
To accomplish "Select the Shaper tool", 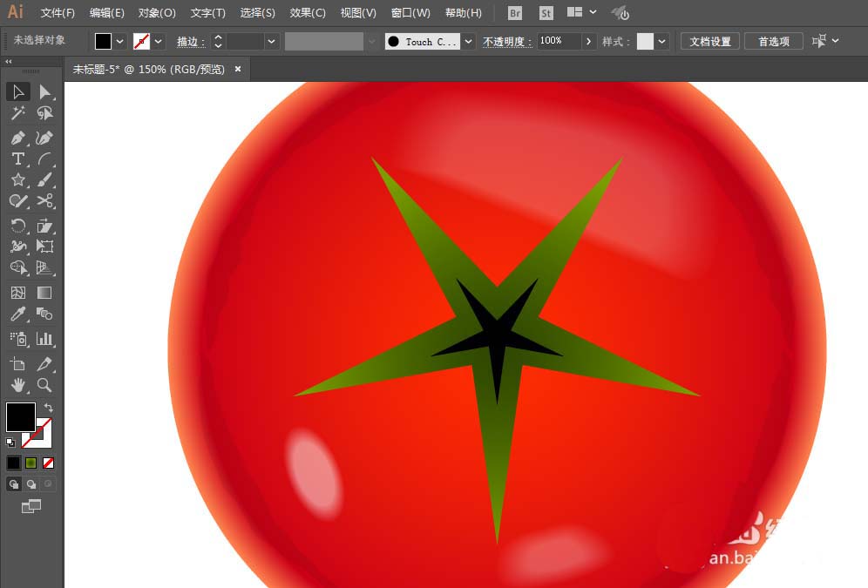I will point(17,201).
